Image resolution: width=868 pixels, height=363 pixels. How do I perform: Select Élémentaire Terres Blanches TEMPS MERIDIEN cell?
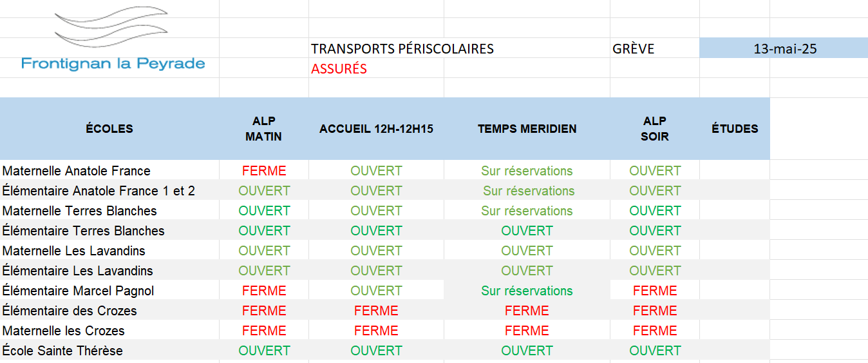(527, 231)
